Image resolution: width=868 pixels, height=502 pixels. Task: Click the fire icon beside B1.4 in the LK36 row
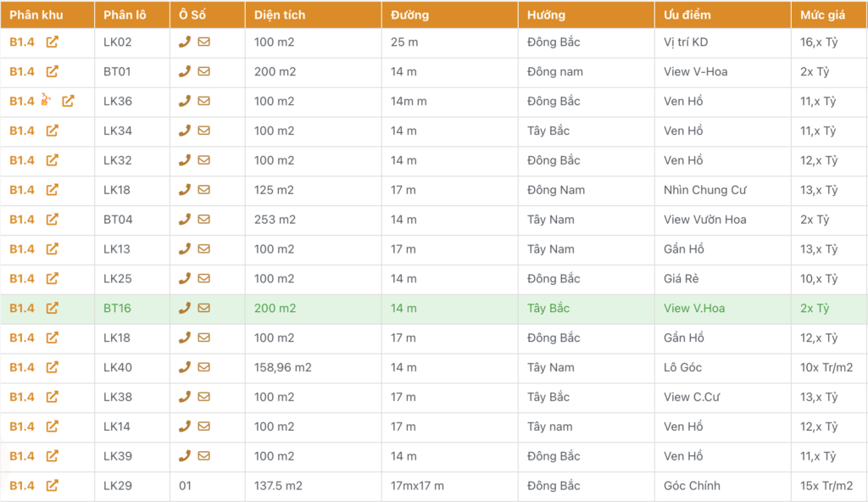tap(46, 101)
